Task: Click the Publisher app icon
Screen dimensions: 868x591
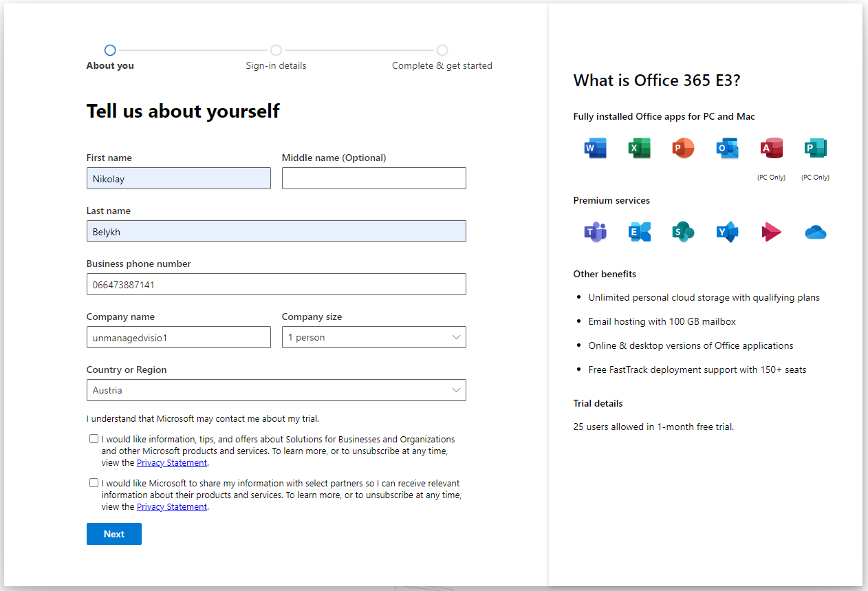Action: [815, 148]
